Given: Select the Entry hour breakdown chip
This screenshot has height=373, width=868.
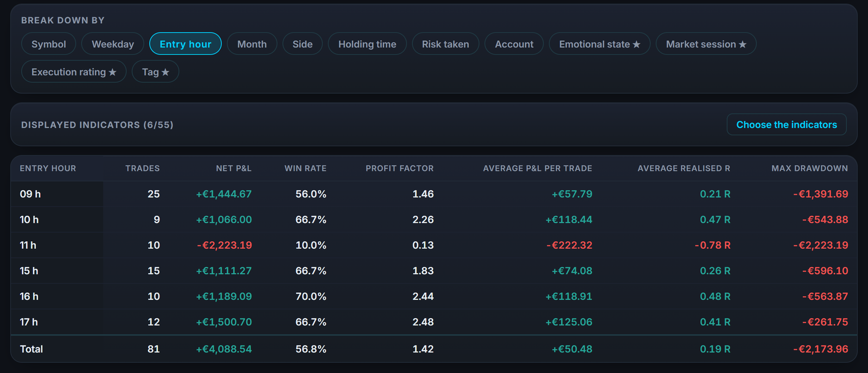Looking at the screenshot, I should [186, 44].
